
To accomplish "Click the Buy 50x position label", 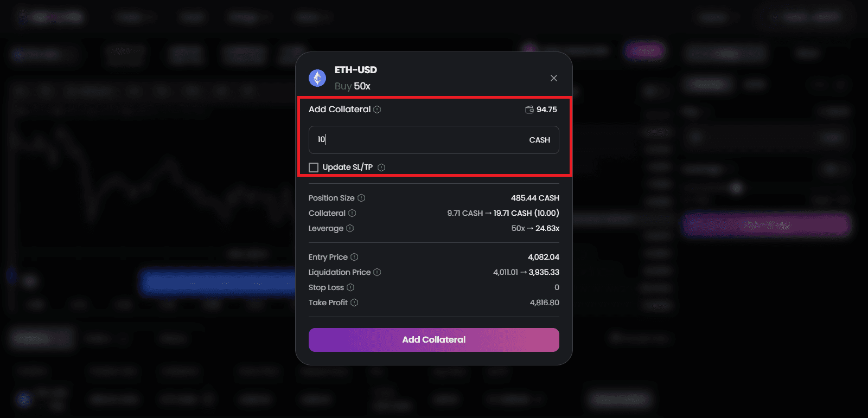I will (x=353, y=86).
